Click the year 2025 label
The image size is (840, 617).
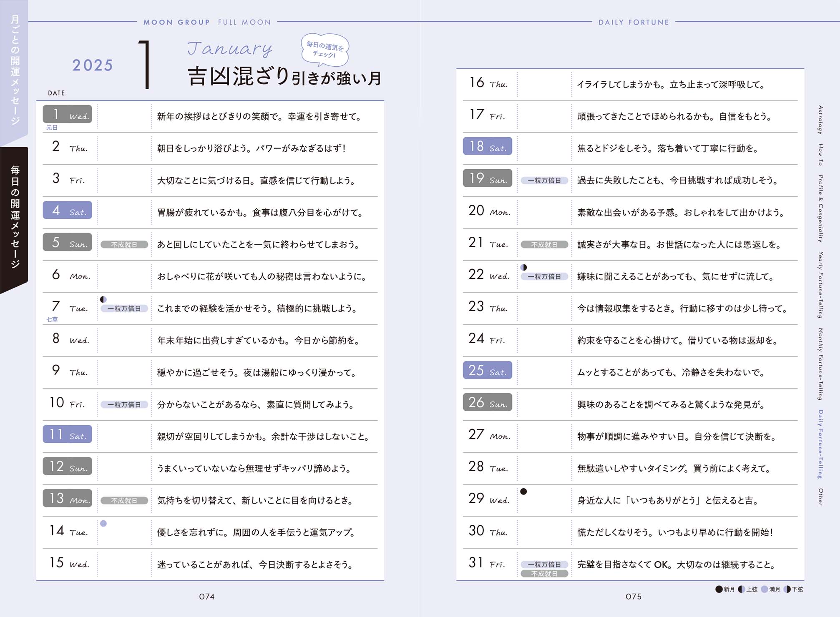[x=93, y=65]
